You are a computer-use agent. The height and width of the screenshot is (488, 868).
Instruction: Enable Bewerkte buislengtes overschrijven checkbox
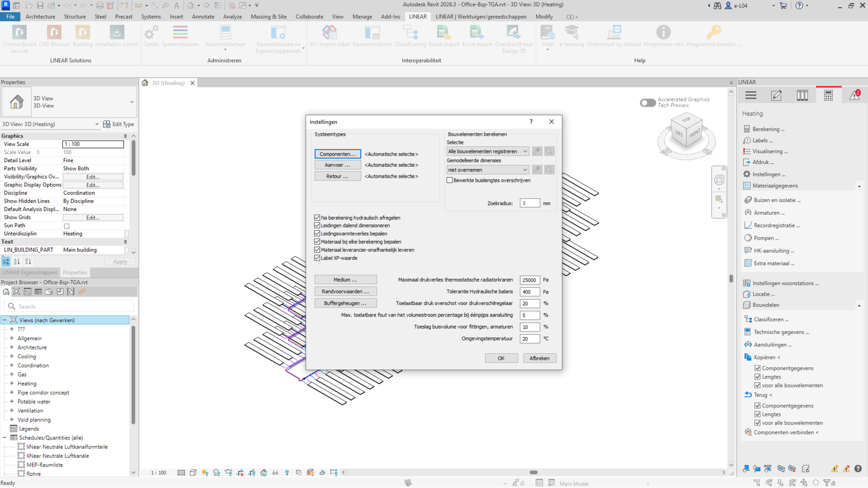point(450,181)
